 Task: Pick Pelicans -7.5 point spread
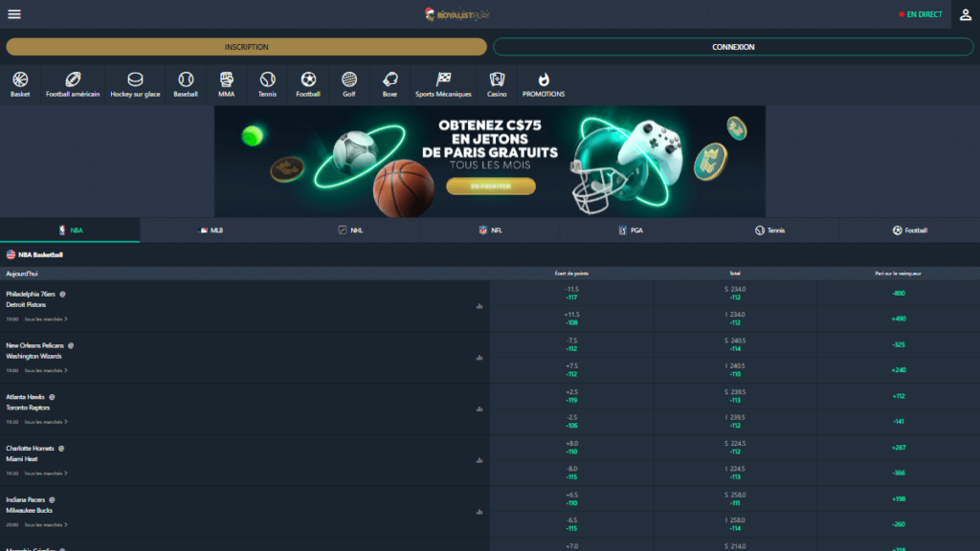pos(571,344)
